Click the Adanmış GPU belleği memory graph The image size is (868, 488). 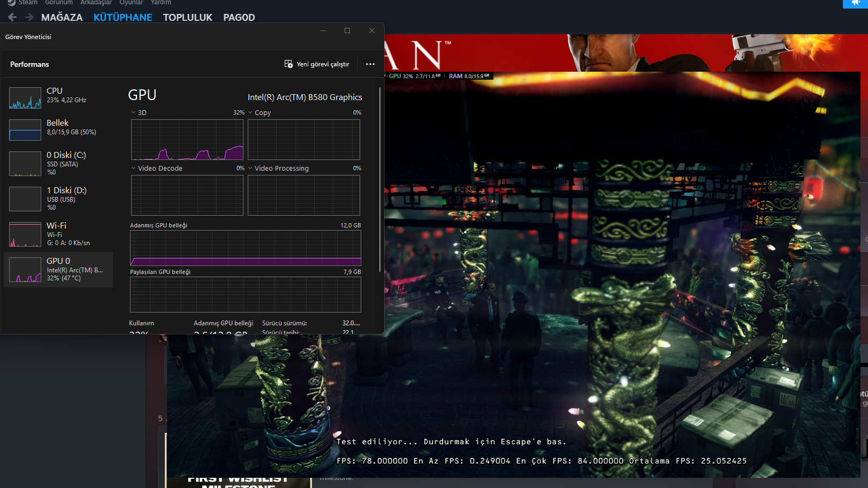(246, 248)
